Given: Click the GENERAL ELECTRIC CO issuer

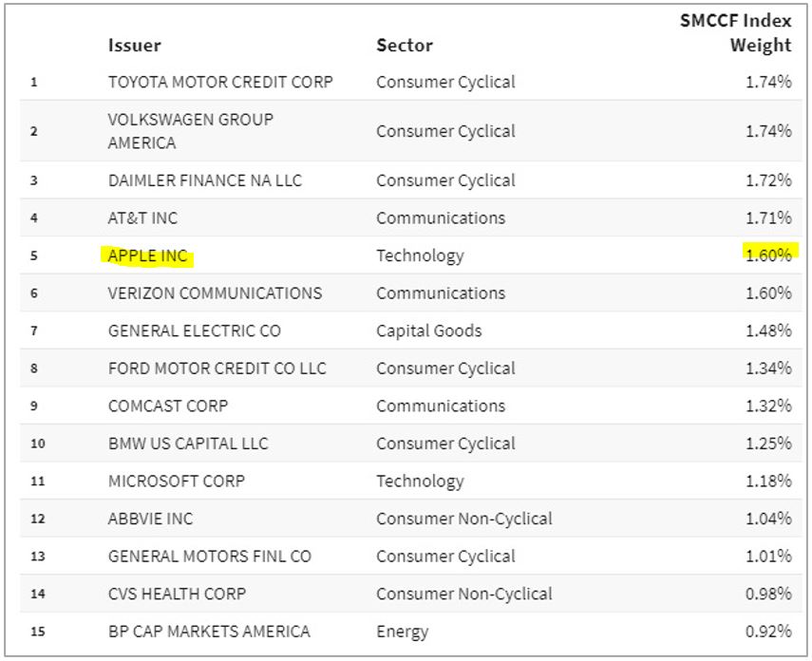Looking at the screenshot, I should (195, 330).
